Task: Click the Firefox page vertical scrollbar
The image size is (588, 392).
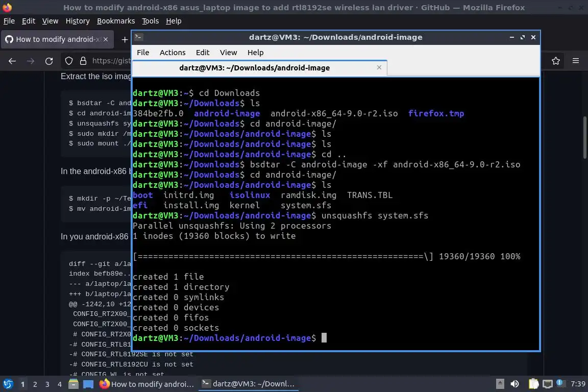Action: [x=584, y=138]
